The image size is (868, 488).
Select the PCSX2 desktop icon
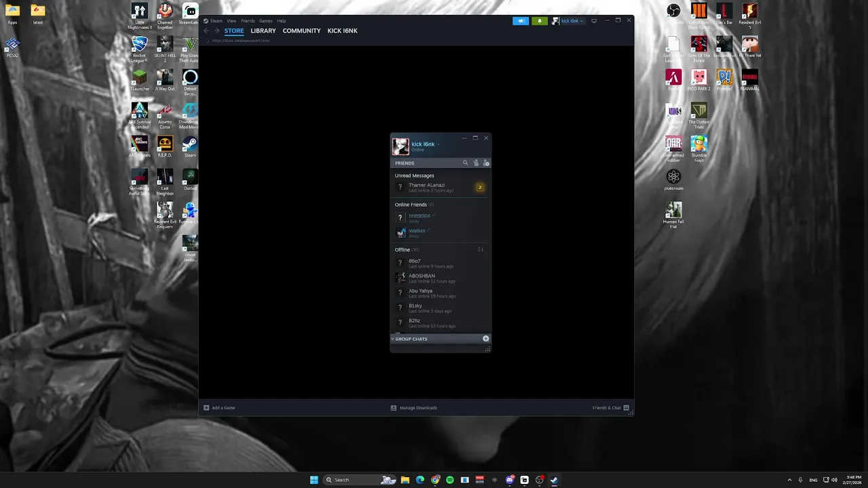12,47
